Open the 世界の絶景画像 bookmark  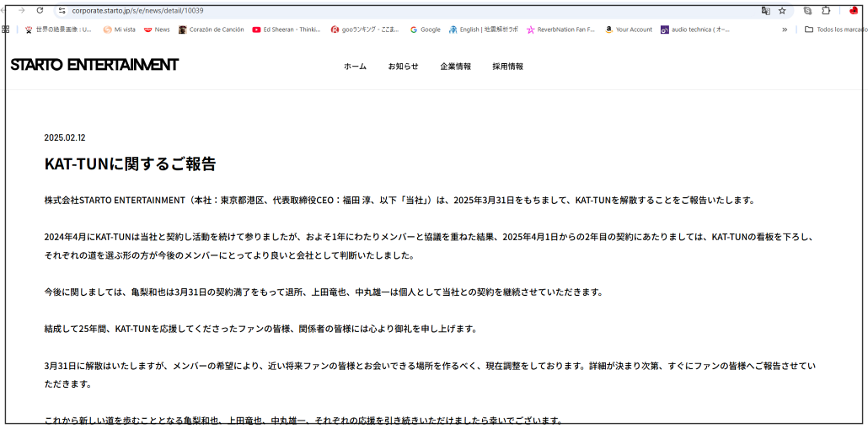(x=59, y=29)
